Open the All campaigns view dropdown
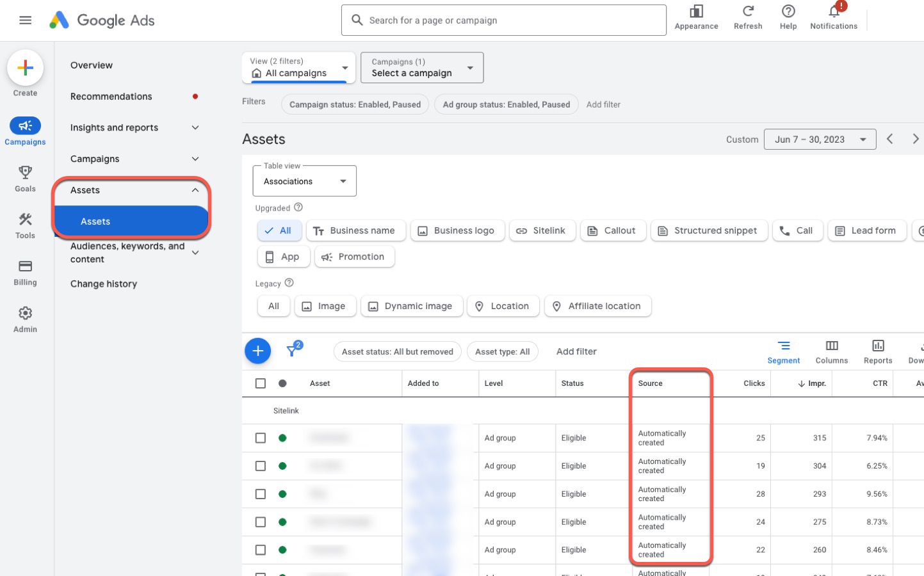Viewport: 924px width, 576px height. 299,67
